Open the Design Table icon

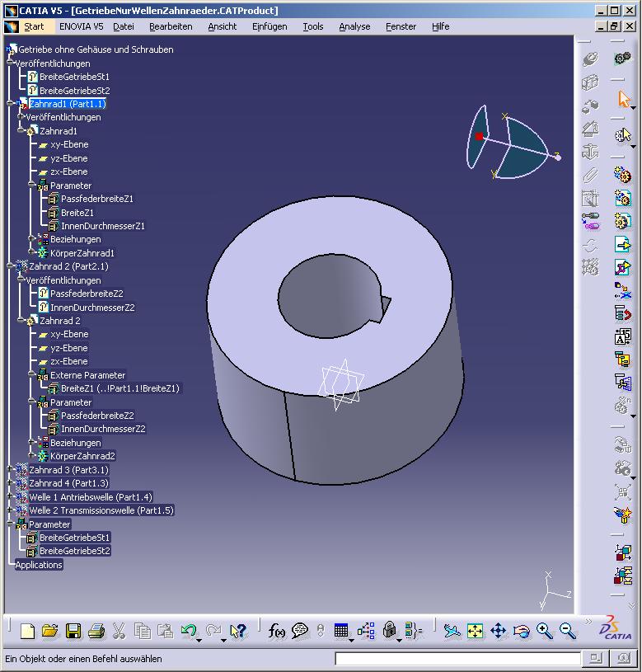coord(341,631)
